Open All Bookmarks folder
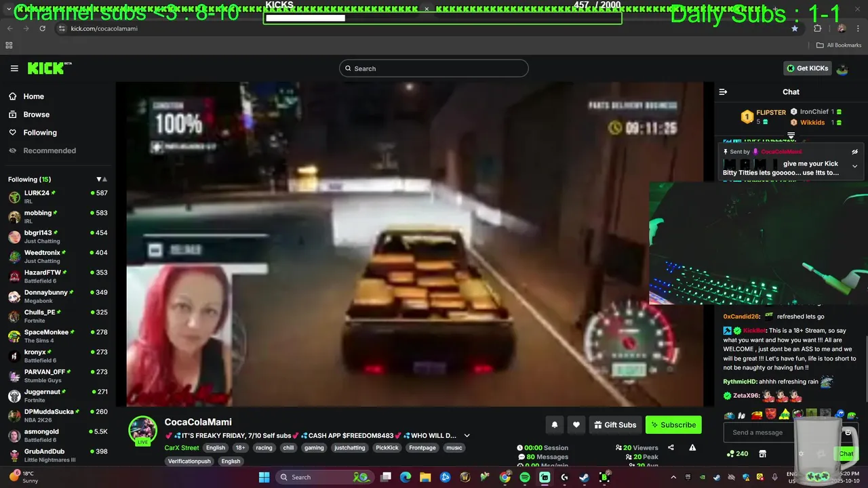This screenshot has height=488, width=868. pos(839,45)
